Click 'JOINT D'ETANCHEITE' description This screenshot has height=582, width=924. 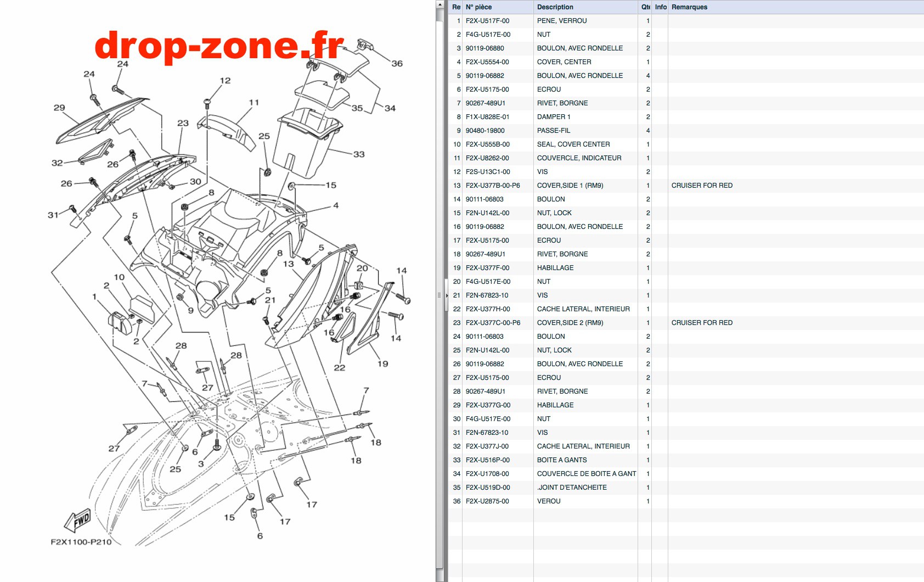point(572,488)
